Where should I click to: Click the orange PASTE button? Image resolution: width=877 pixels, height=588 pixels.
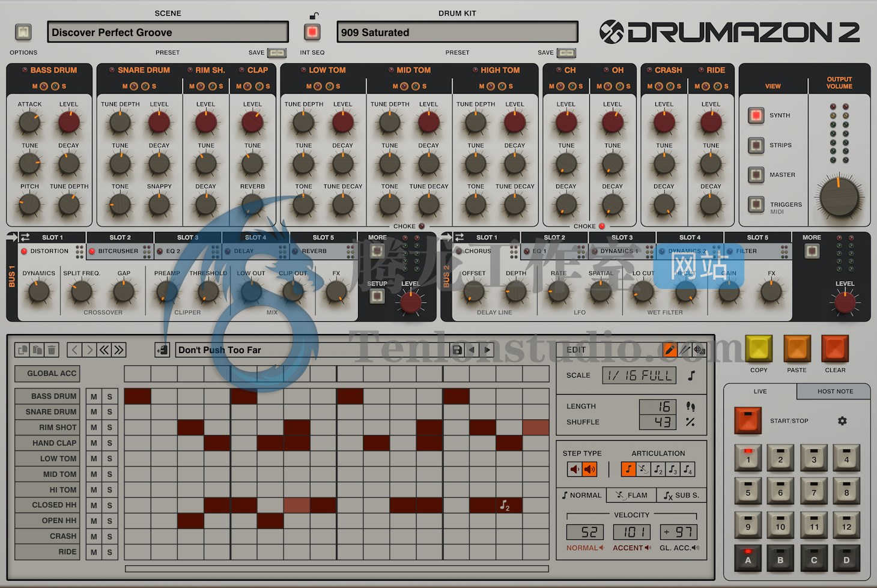(x=797, y=349)
